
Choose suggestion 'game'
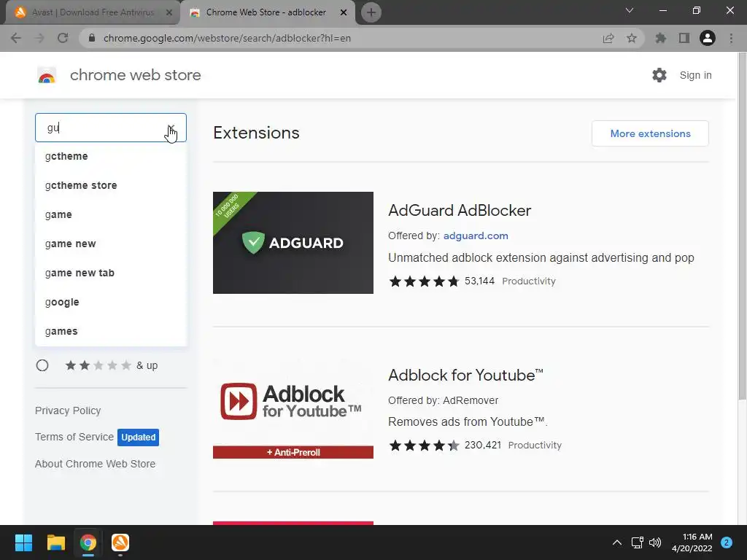[x=111, y=214]
